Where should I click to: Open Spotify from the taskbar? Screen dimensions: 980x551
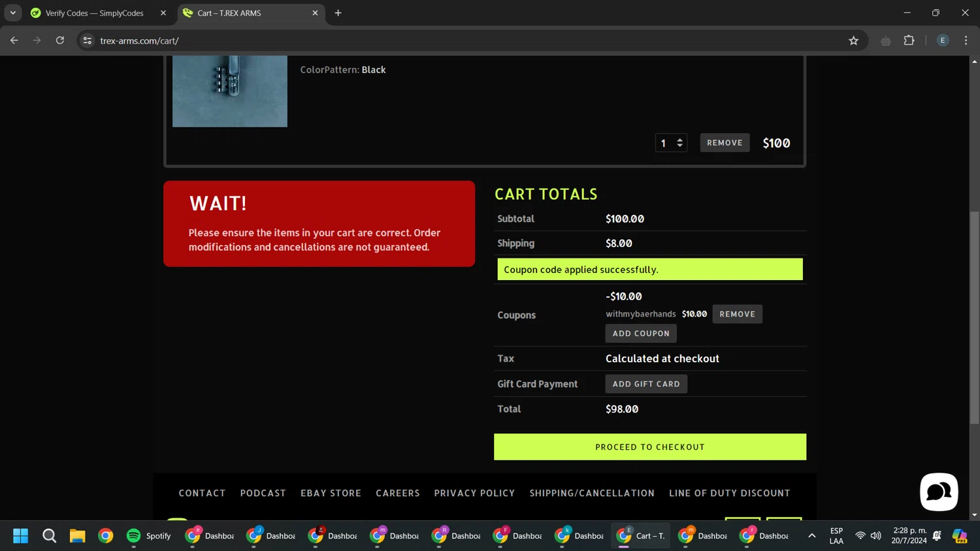[148, 536]
